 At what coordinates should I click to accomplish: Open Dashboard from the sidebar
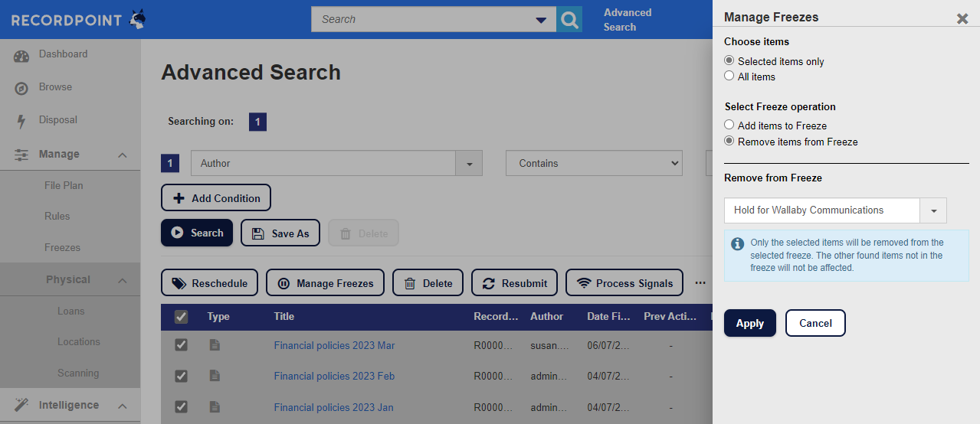point(63,54)
